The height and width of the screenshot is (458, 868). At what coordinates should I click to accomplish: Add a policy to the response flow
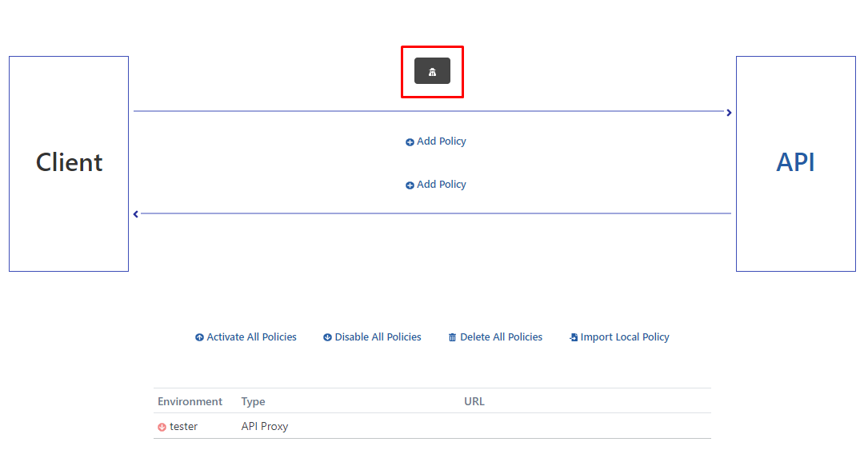point(441,185)
